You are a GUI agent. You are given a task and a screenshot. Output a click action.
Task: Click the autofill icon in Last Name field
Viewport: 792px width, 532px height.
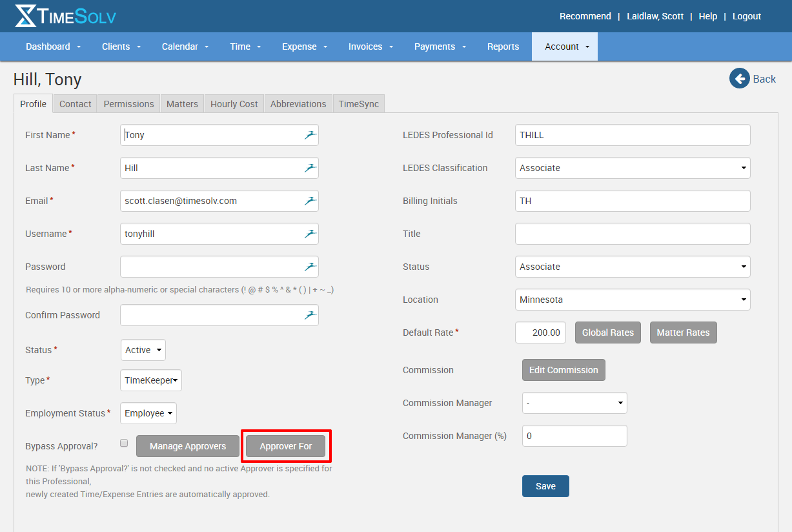[x=310, y=168]
